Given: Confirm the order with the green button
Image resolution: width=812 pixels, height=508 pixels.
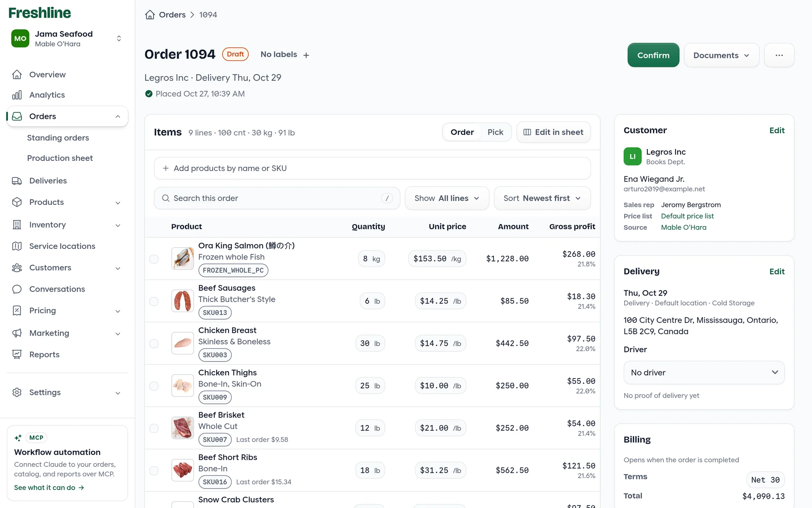Looking at the screenshot, I should (653, 55).
